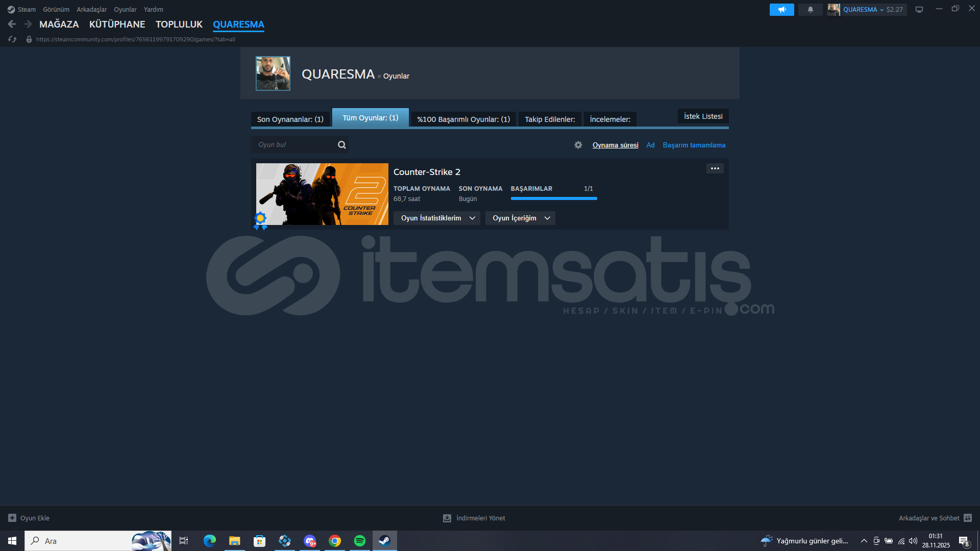Open the Counter-Strike 2 three-dots menu
The width and height of the screenshot is (980, 551).
tap(715, 168)
